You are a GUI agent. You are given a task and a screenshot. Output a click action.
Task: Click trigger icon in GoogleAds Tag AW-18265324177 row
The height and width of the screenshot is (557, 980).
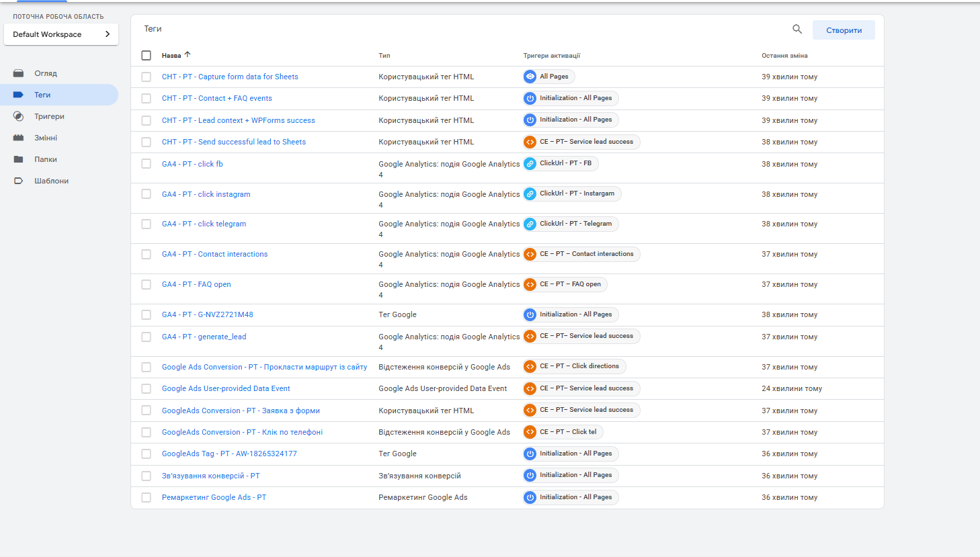pos(530,454)
